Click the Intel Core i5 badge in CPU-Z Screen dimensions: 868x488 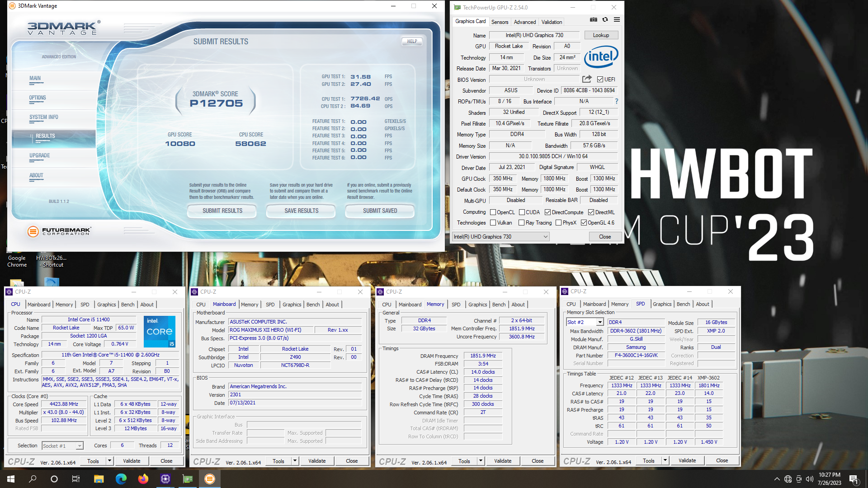point(159,332)
